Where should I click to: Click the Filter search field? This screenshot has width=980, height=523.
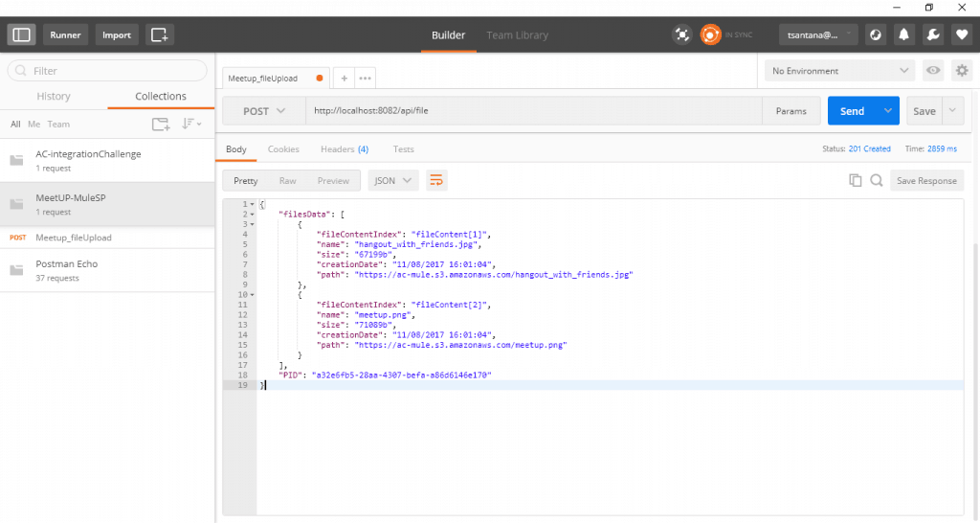click(x=107, y=71)
